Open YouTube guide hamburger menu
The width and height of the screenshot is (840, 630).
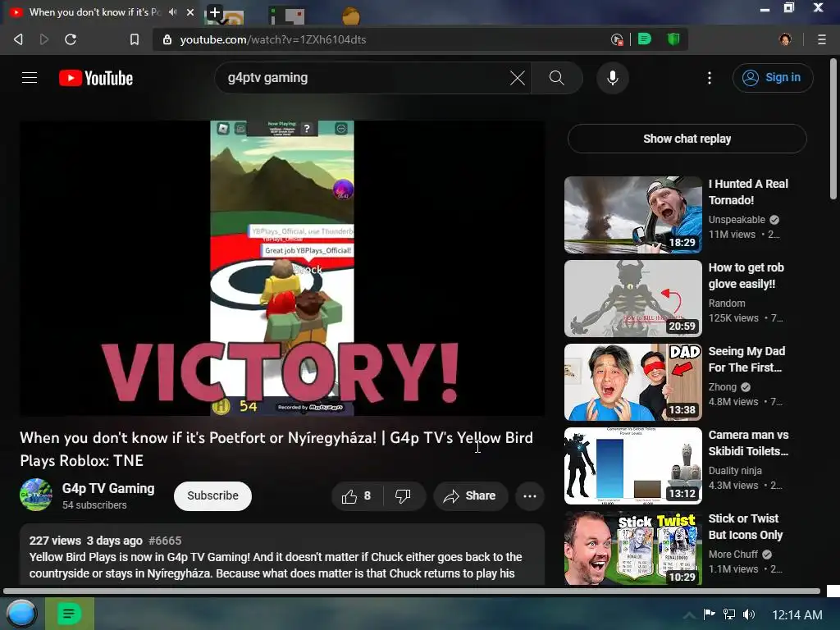pos(30,78)
